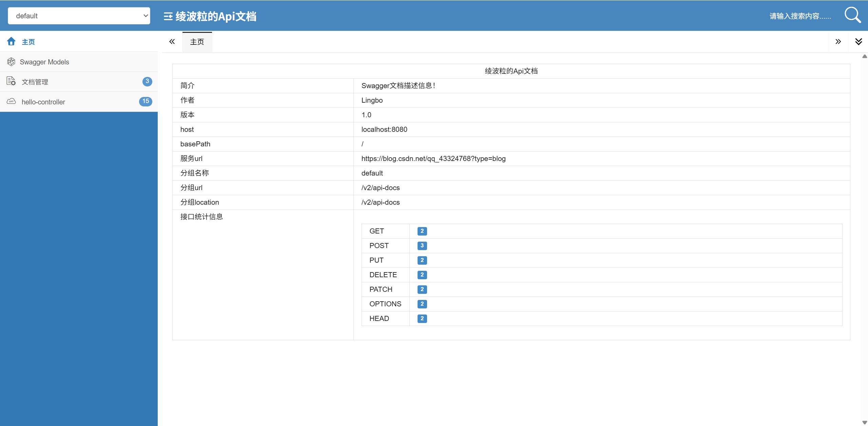The image size is (868, 426).
Task: Expand the hello-controller API list
Action: click(43, 102)
